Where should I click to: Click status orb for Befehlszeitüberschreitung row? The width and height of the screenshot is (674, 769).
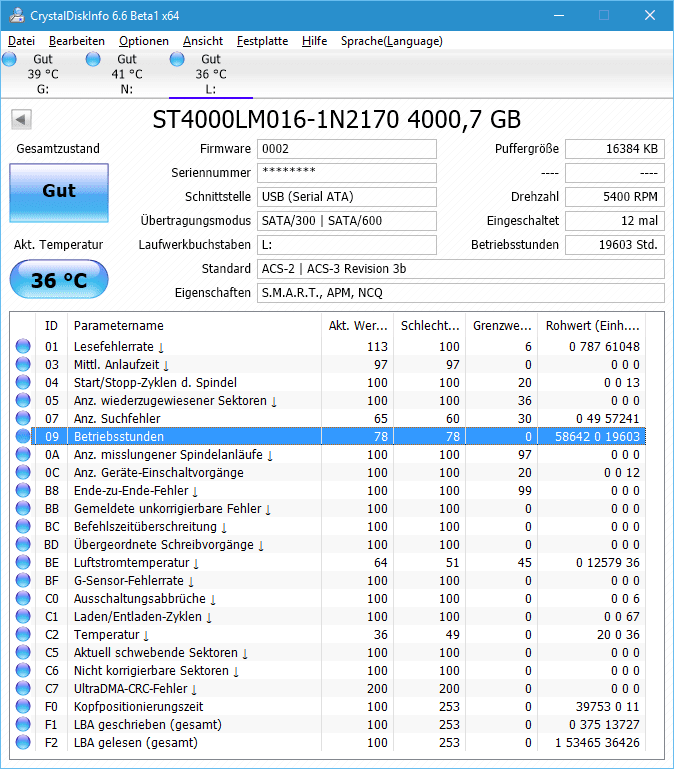tap(23, 526)
